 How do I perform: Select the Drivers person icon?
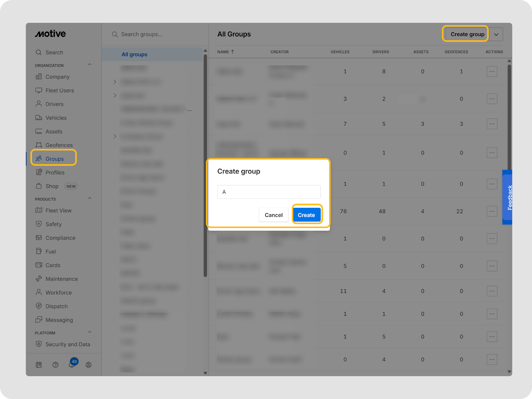coord(39,104)
